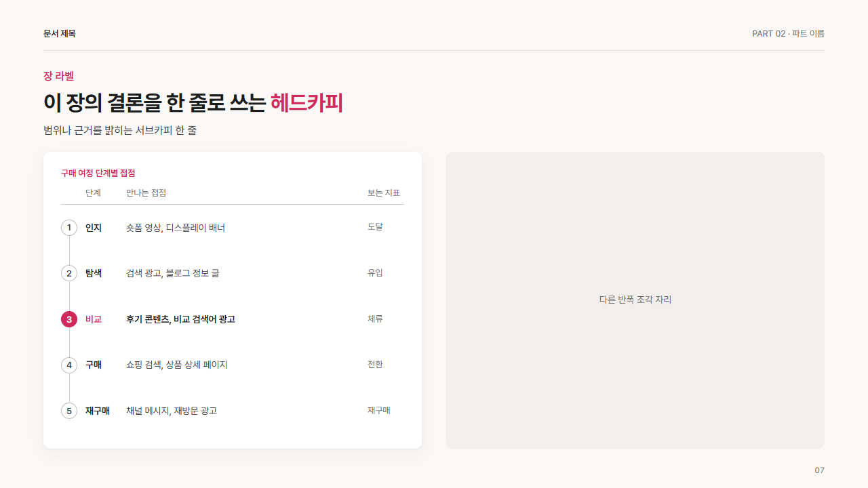Click the metric '체류'
Image resolution: width=868 pixels, height=488 pixels.
(375, 319)
